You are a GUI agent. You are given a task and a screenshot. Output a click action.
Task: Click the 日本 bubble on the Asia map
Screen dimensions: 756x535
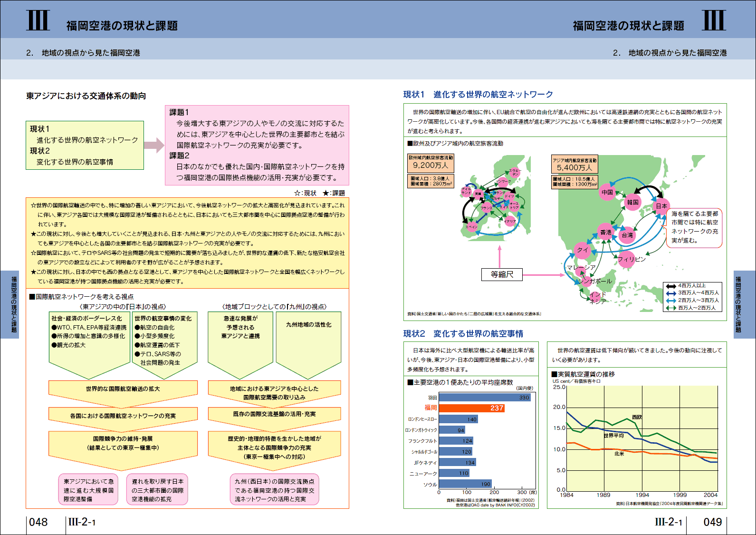point(661,206)
